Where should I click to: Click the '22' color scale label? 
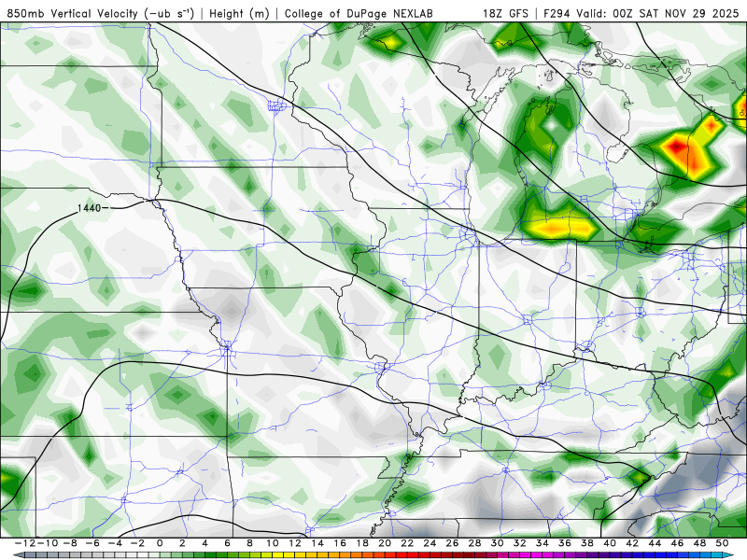pos(407,543)
